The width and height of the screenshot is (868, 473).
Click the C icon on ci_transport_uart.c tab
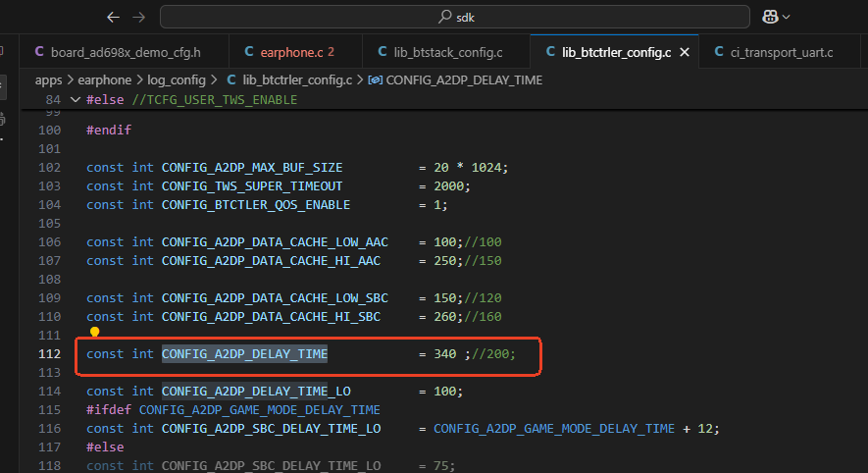click(x=719, y=51)
